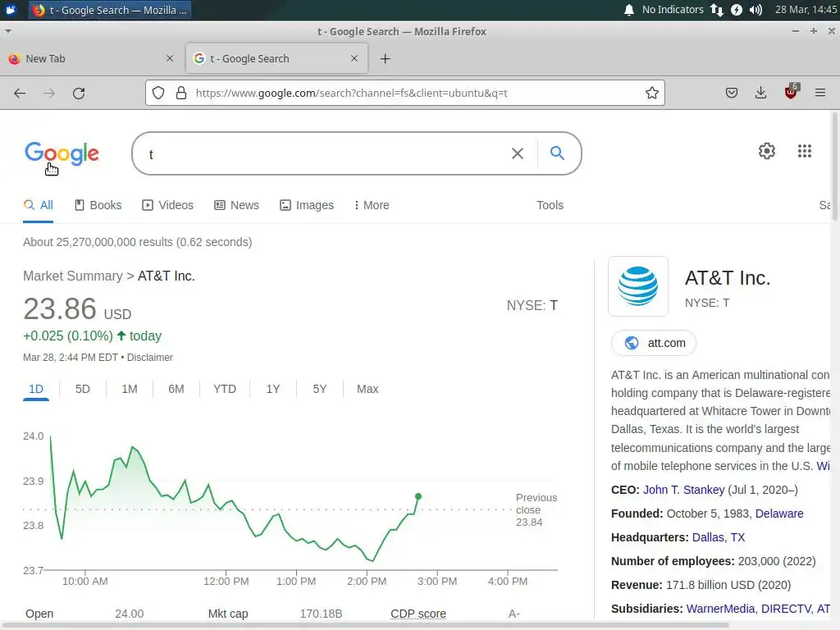Screen dimensions: 840x630
Task: Open the applications menu in top panel
Action: pyautogui.click(x=11, y=10)
